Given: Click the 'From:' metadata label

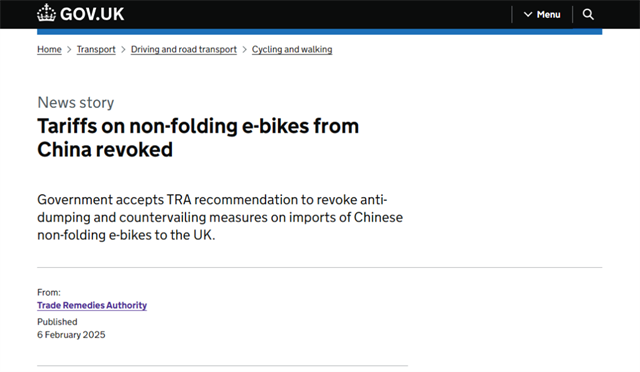Looking at the screenshot, I should (x=49, y=292).
